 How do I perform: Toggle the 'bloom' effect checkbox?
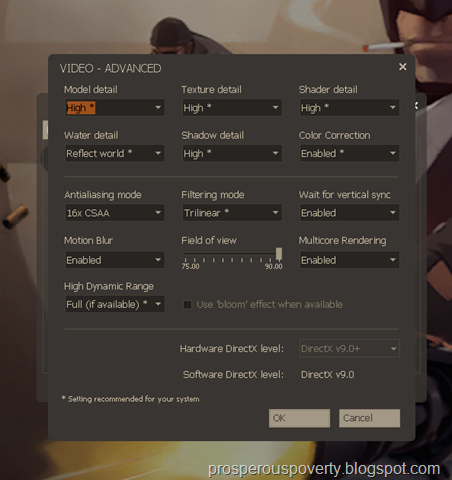pyautogui.click(x=187, y=304)
